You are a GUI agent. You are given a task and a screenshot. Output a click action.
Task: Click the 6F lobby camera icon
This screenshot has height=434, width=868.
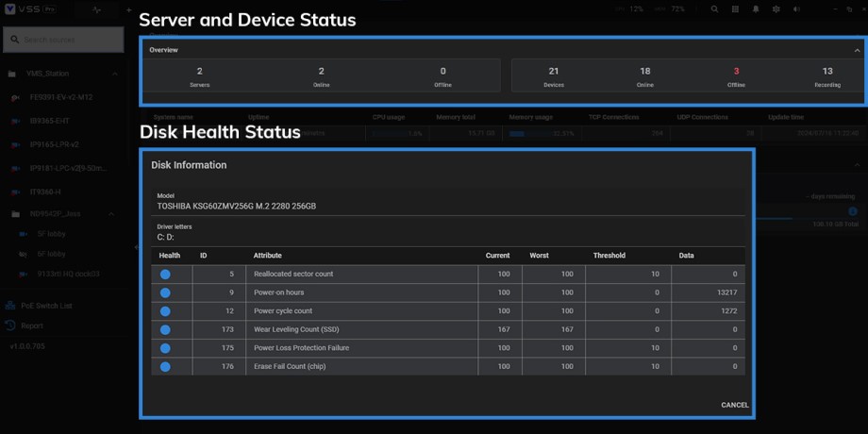[24, 254]
